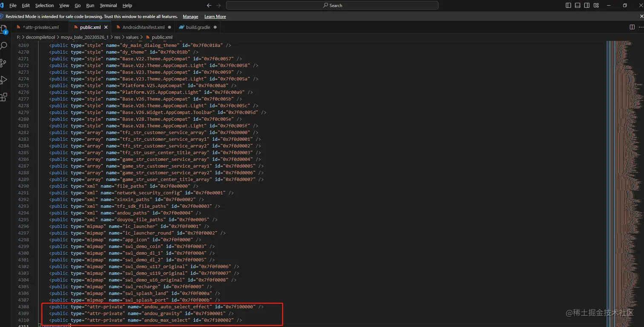Click line number 4308 in the gutter
The width and height of the screenshot is (644, 327).
[x=23, y=307]
